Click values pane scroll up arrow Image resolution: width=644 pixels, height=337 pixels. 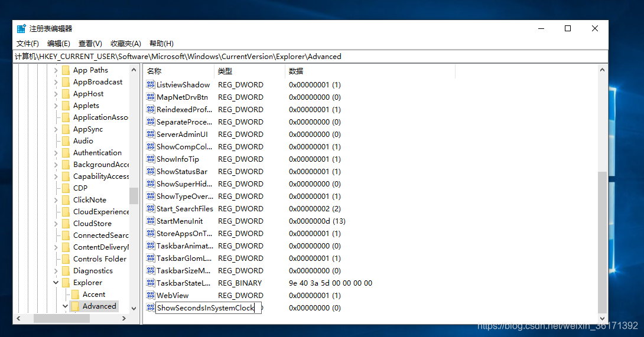(602, 70)
